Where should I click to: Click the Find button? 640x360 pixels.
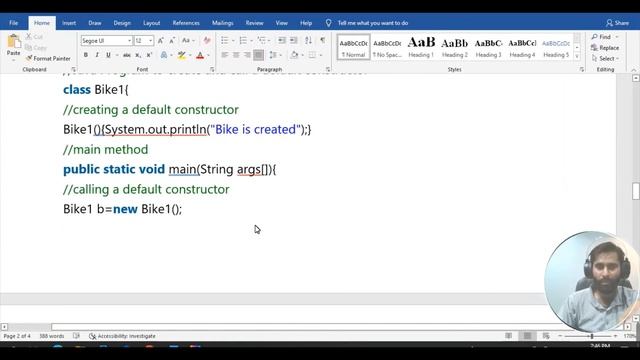click(x=604, y=37)
